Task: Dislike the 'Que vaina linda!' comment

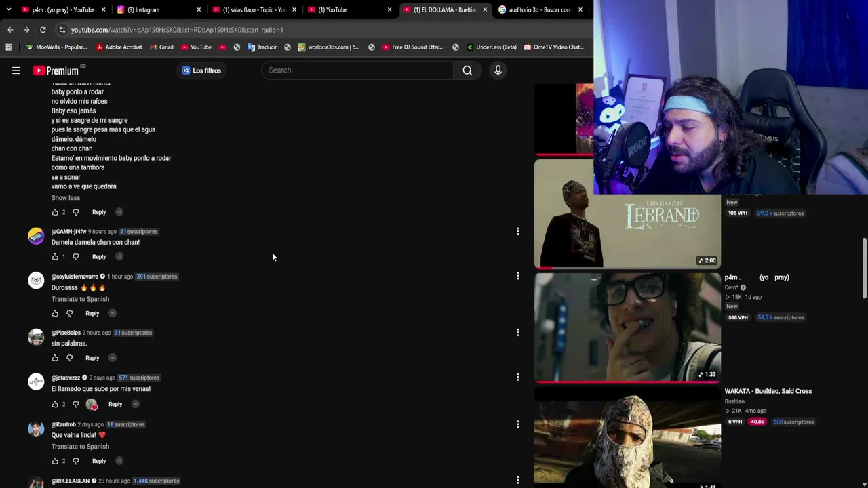Action: (x=76, y=461)
